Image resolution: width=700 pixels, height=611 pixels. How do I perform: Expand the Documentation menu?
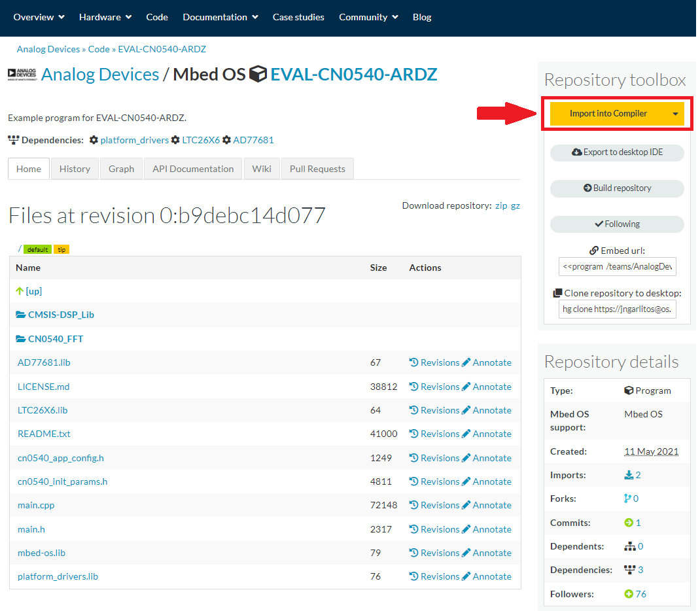(x=220, y=17)
